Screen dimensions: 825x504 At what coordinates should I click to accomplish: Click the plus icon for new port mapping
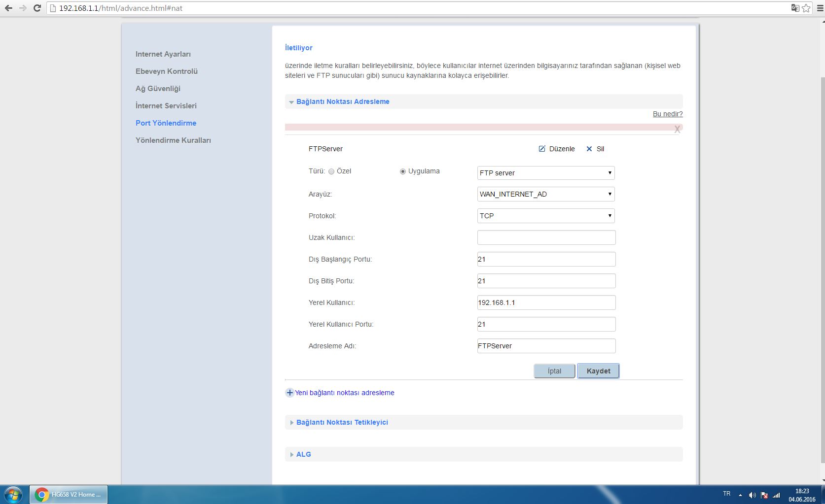coord(290,393)
